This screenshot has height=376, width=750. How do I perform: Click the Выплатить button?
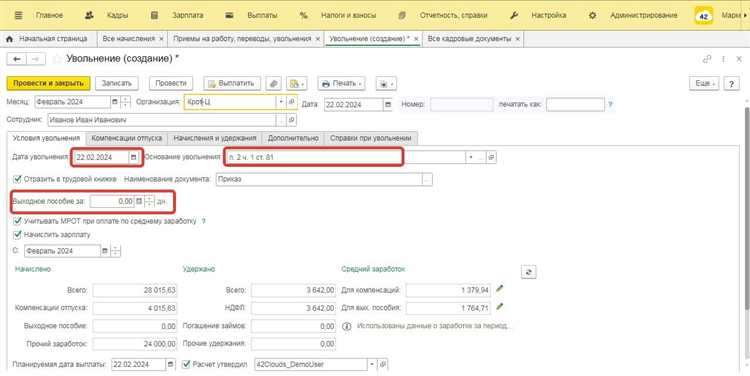tap(232, 83)
